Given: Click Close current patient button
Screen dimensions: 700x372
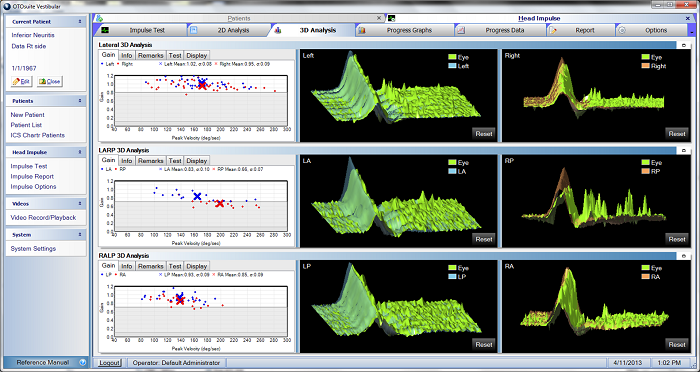Looking at the screenshot, I should [50, 82].
